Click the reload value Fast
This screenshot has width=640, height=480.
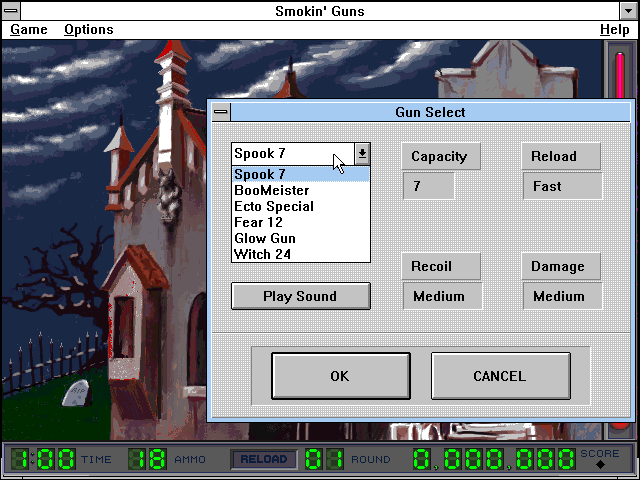[562, 186]
